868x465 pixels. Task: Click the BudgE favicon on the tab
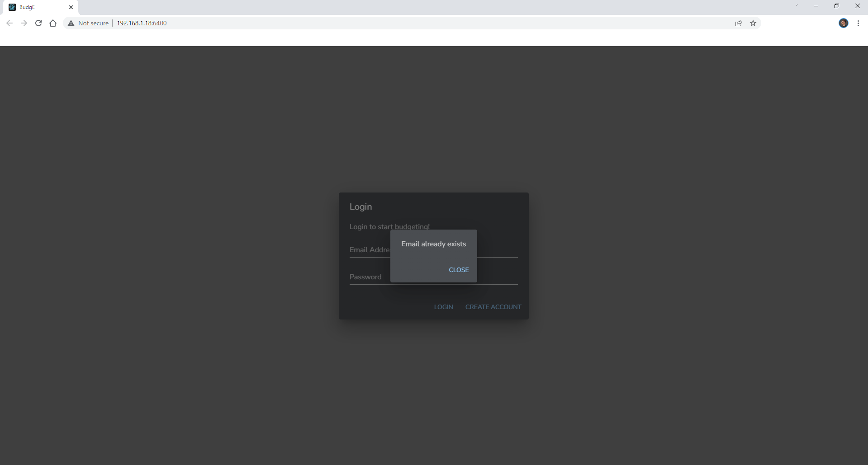pyautogui.click(x=13, y=7)
